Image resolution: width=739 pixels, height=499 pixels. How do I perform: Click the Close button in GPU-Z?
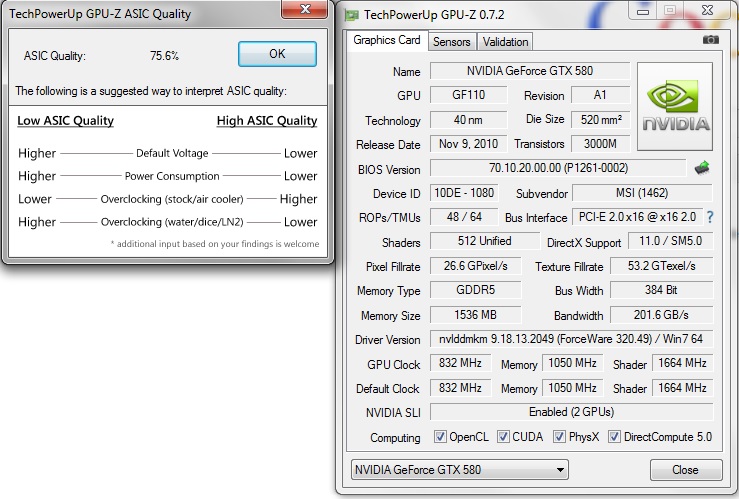[685, 470]
